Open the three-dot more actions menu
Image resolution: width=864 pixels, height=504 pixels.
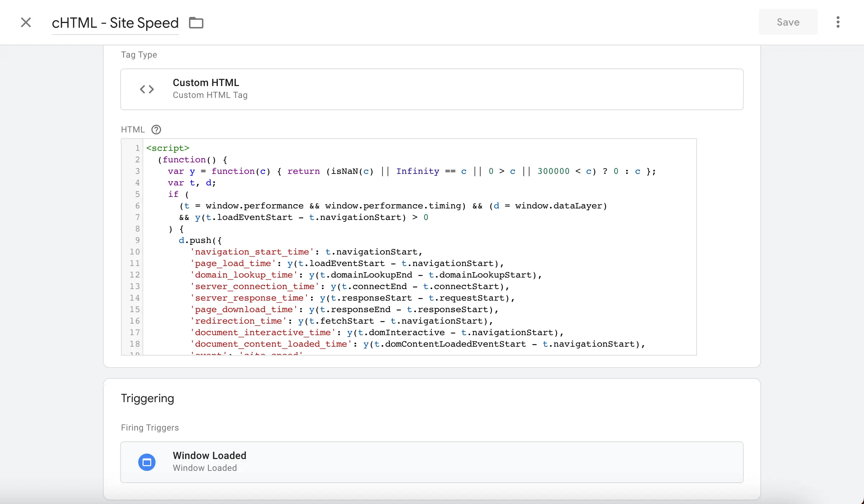(838, 22)
